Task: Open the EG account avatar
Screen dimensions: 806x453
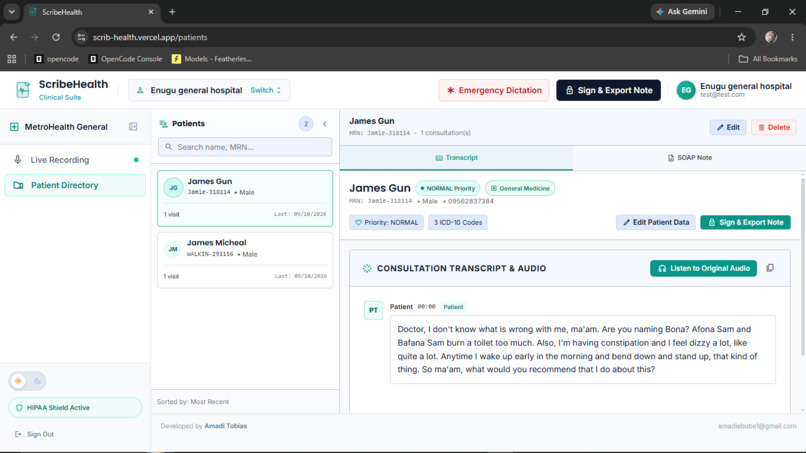Action: point(686,90)
